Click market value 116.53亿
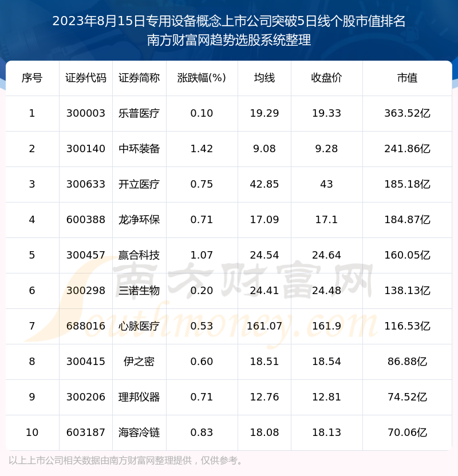 407,326
